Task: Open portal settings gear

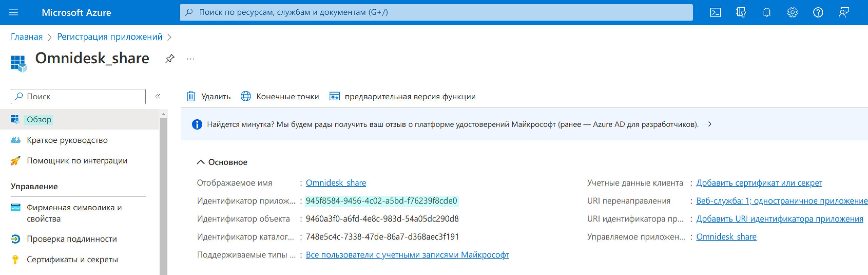Action: pos(792,13)
